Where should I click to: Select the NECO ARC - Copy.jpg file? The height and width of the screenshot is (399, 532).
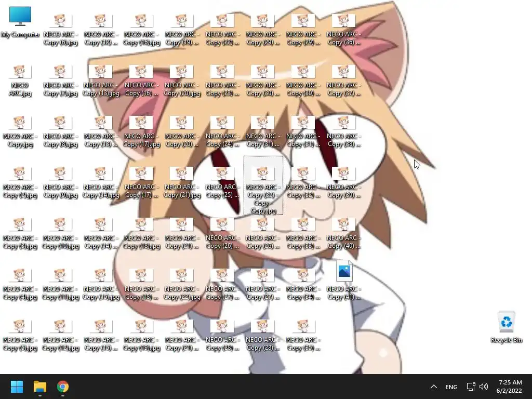[20, 131]
